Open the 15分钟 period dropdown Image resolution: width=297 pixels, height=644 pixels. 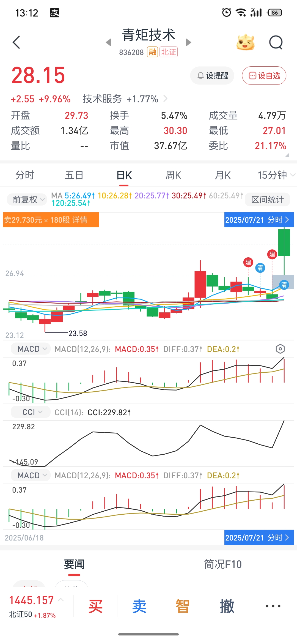(x=276, y=175)
